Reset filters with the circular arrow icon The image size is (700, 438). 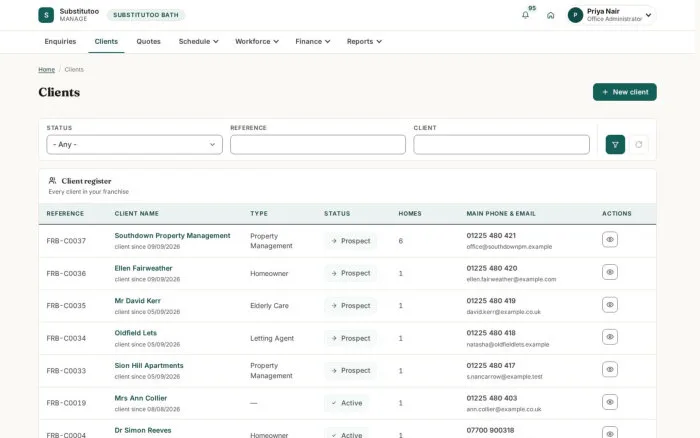click(x=639, y=145)
